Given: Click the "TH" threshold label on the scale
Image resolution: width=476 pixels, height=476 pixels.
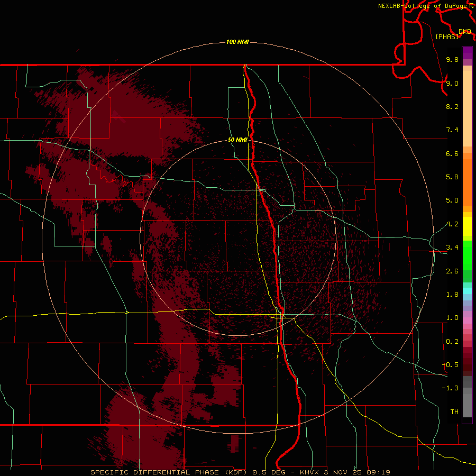Looking at the screenshot, I should tap(454, 412).
